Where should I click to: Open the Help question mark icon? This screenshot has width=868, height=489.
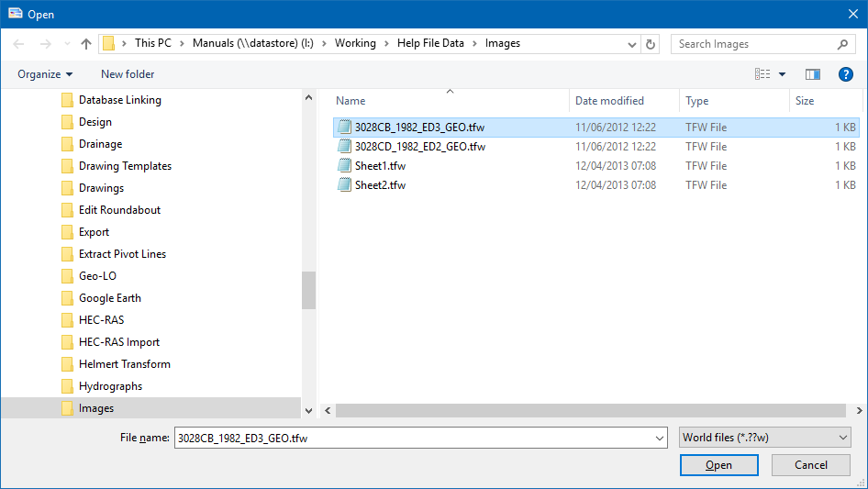pyautogui.click(x=846, y=74)
